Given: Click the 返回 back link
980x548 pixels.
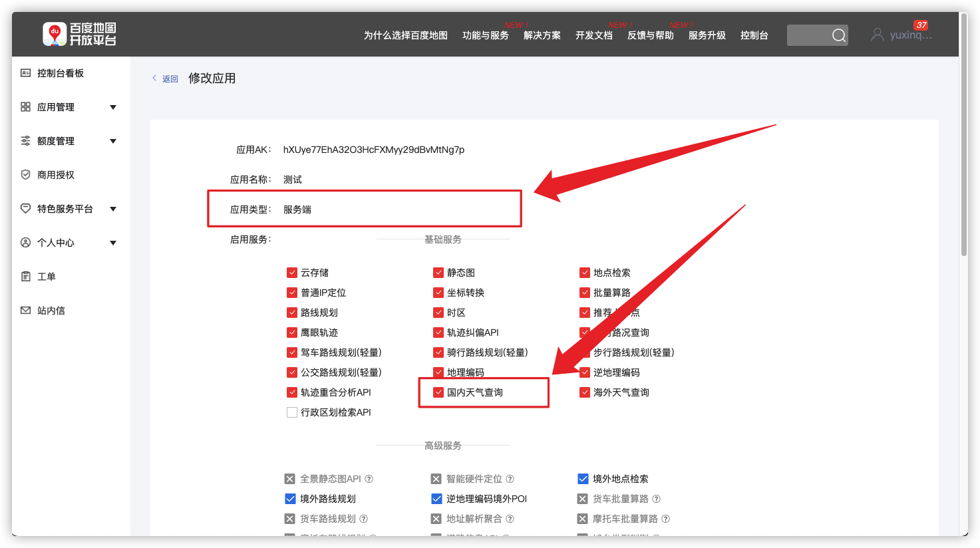Looking at the screenshot, I should tap(170, 78).
